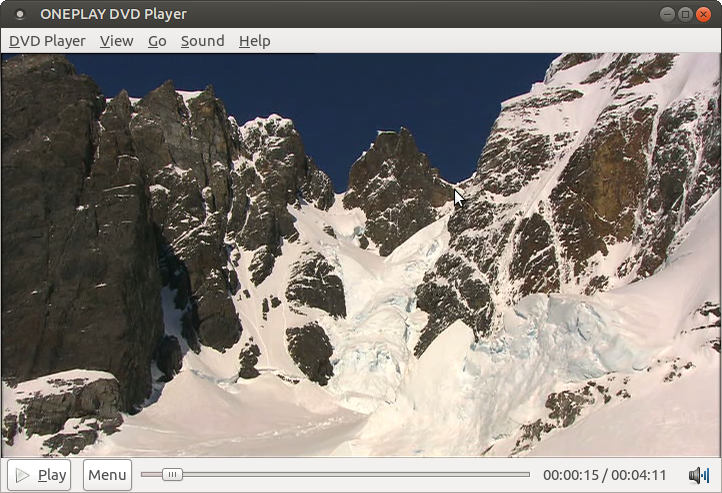722x493 pixels.
Task: Start playback with the Play button
Action: 39,475
